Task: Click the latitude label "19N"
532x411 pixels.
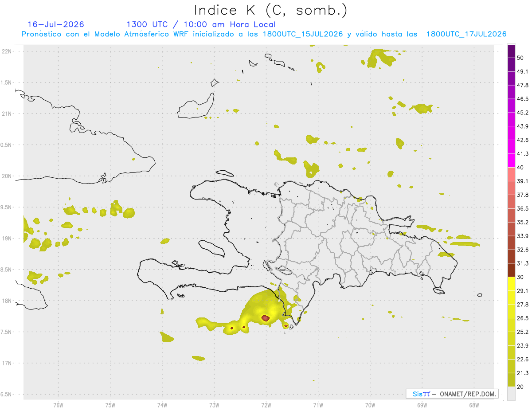Action: pyautogui.click(x=8, y=238)
